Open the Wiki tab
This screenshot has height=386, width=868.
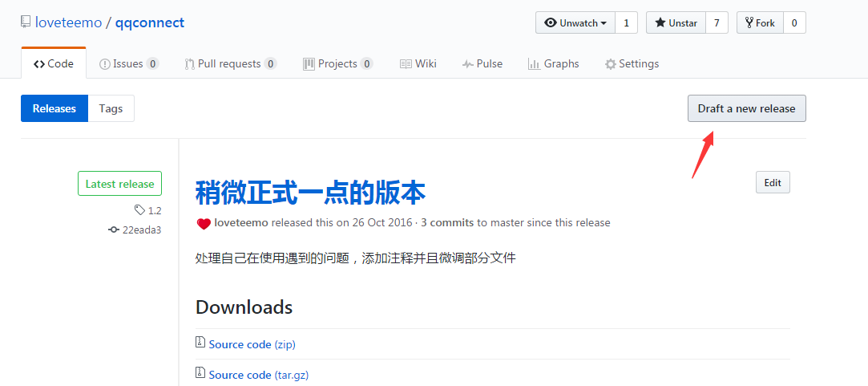point(418,63)
